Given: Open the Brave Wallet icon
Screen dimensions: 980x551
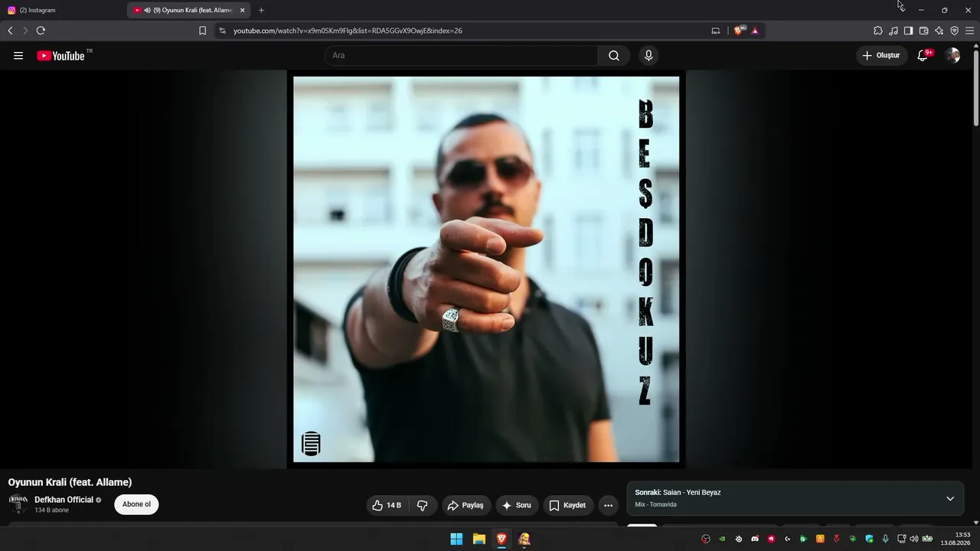Looking at the screenshot, I should (923, 31).
